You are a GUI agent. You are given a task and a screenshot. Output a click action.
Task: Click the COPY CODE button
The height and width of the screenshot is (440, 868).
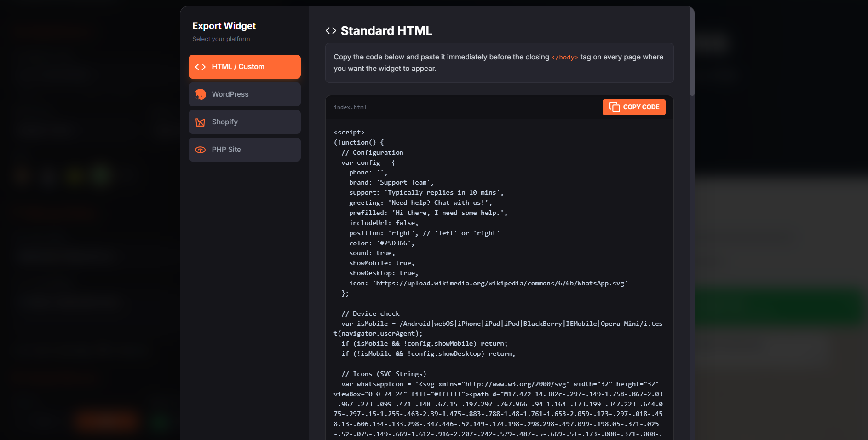[634, 107]
